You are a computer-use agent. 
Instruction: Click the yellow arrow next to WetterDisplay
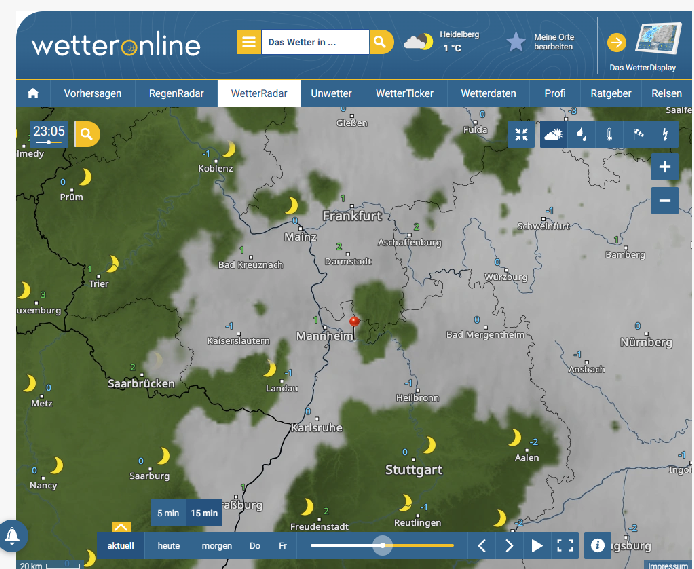coord(616,43)
